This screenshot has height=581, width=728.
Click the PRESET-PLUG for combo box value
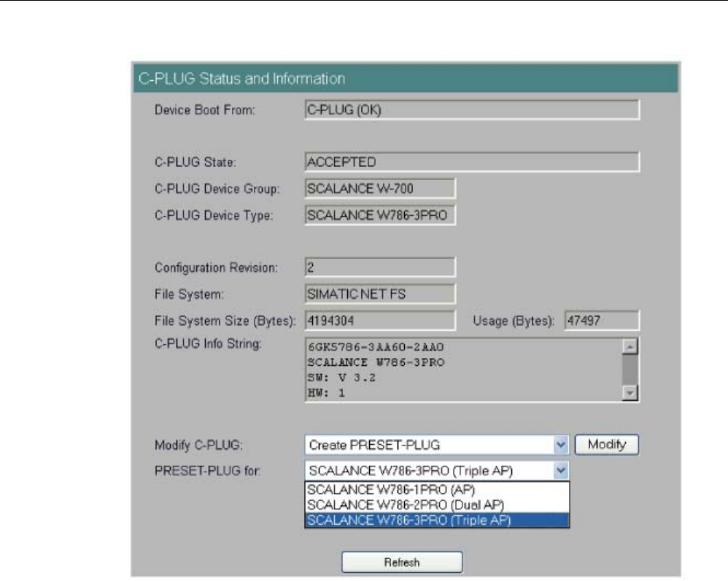tap(437, 470)
